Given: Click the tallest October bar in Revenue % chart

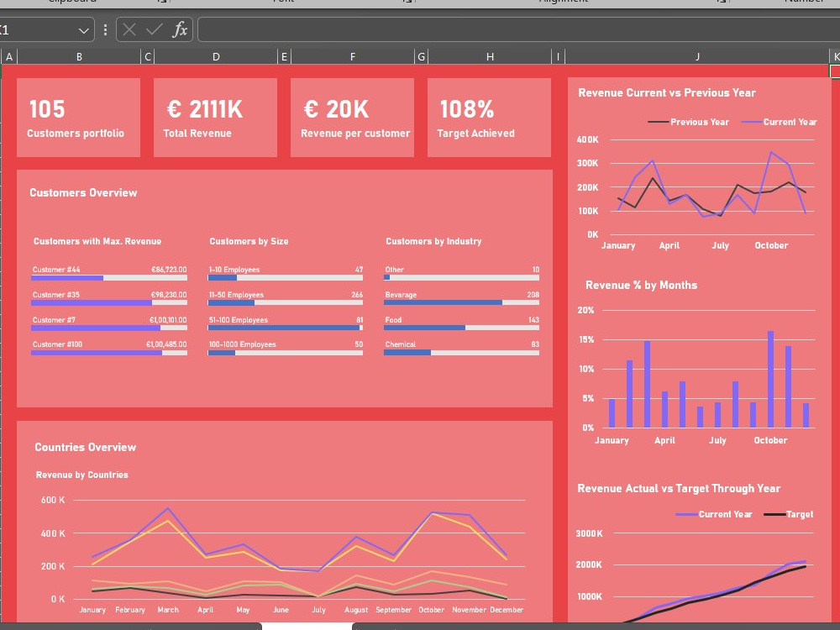Looking at the screenshot, I should (x=770, y=379).
